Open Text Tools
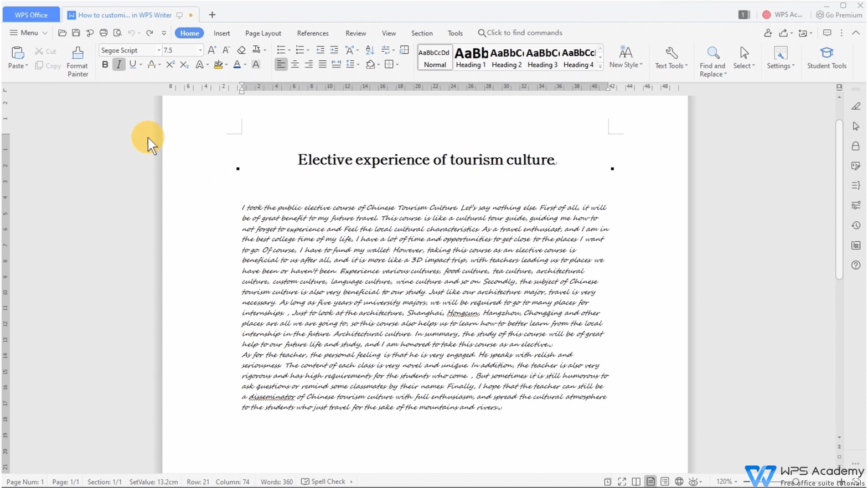 click(x=671, y=58)
